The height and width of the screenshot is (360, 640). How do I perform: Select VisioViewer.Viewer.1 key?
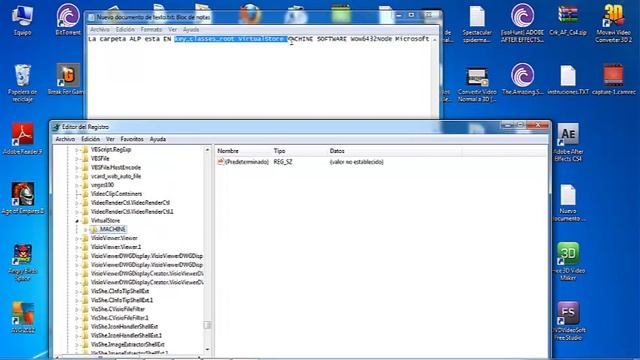coord(116,247)
